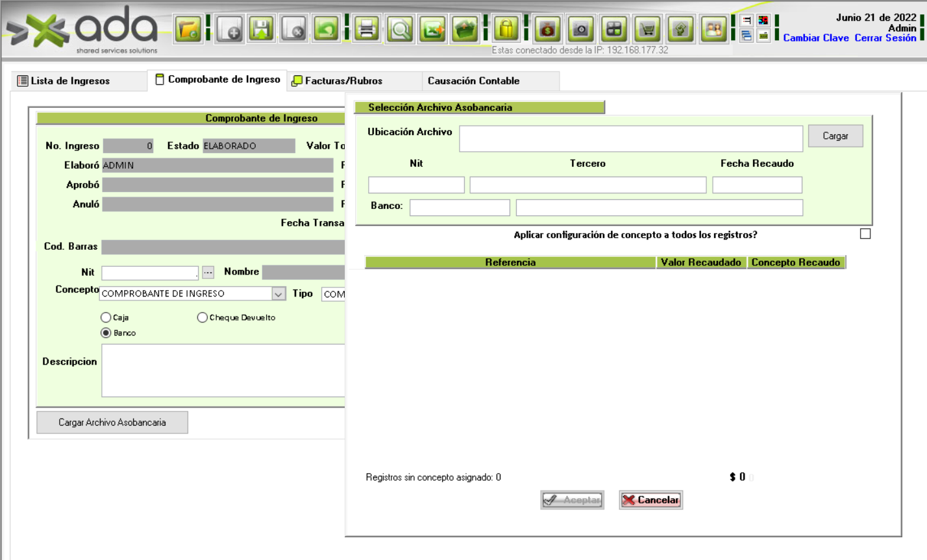Click the padlock icon in toolbar
The image size is (927, 560).
(x=506, y=29)
